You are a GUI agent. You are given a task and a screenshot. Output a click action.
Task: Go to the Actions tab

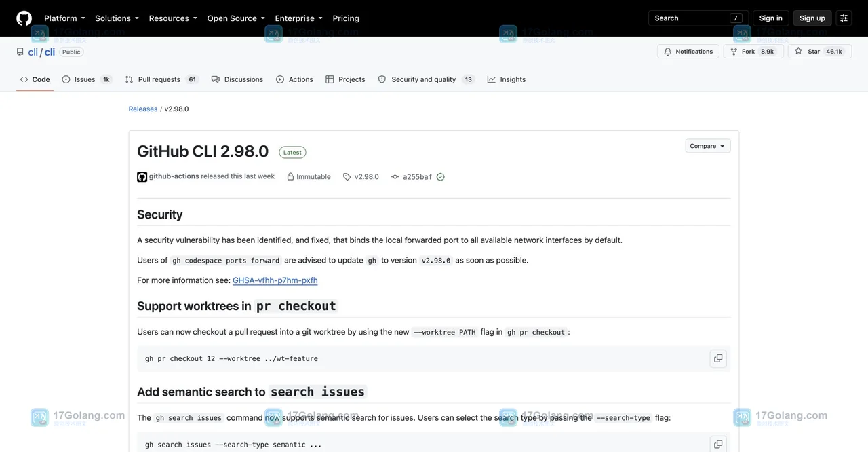click(x=294, y=79)
